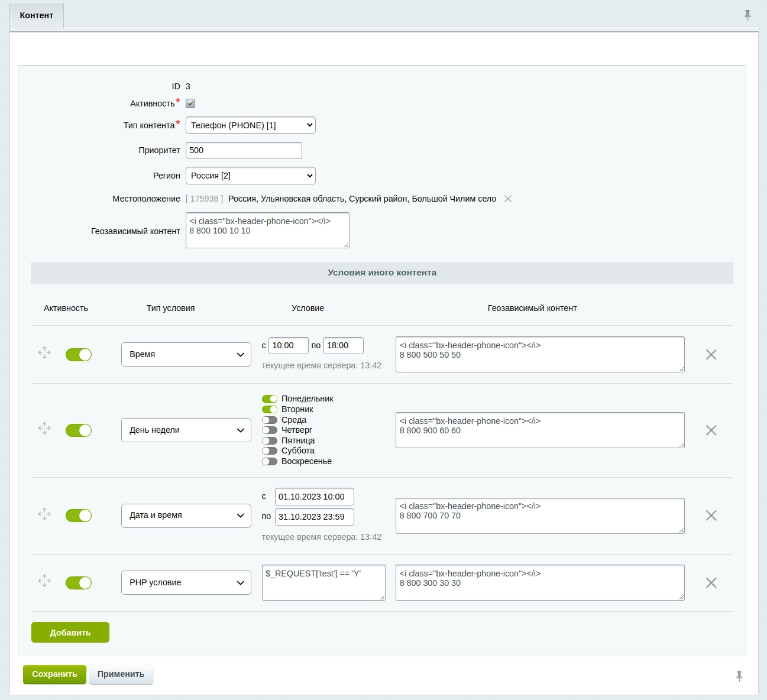Disable the Понедельник weekday toggle
This screenshot has height=700, width=767.
pyautogui.click(x=270, y=399)
